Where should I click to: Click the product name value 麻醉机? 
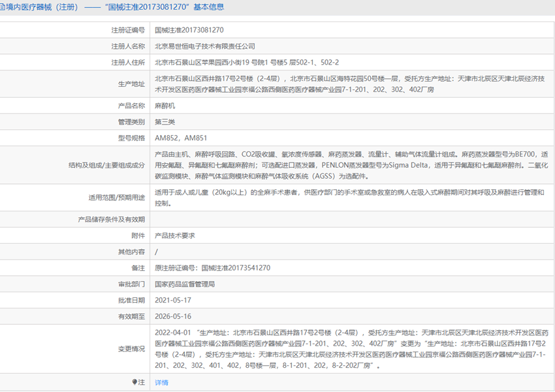coord(165,106)
